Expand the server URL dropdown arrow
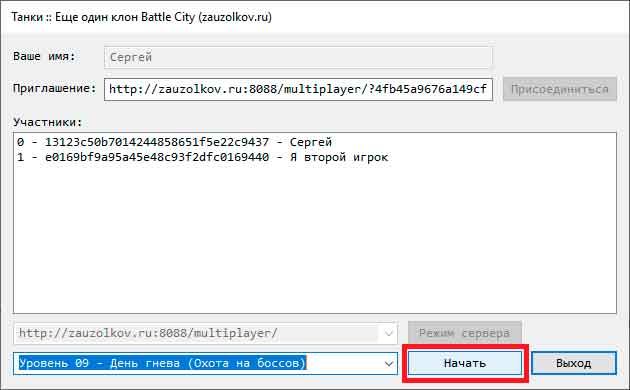This screenshot has height=390, width=630. pyautogui.click(x=389, y=333)
